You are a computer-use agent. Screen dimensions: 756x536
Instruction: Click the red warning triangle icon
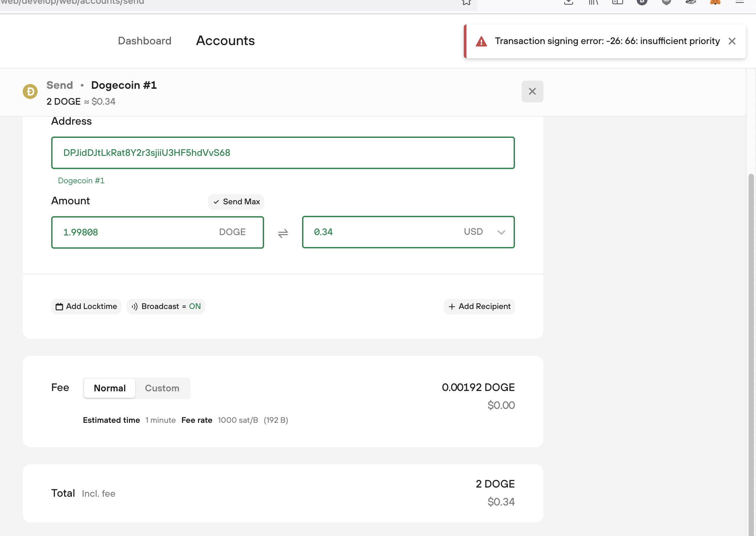(x=481, y=42)
